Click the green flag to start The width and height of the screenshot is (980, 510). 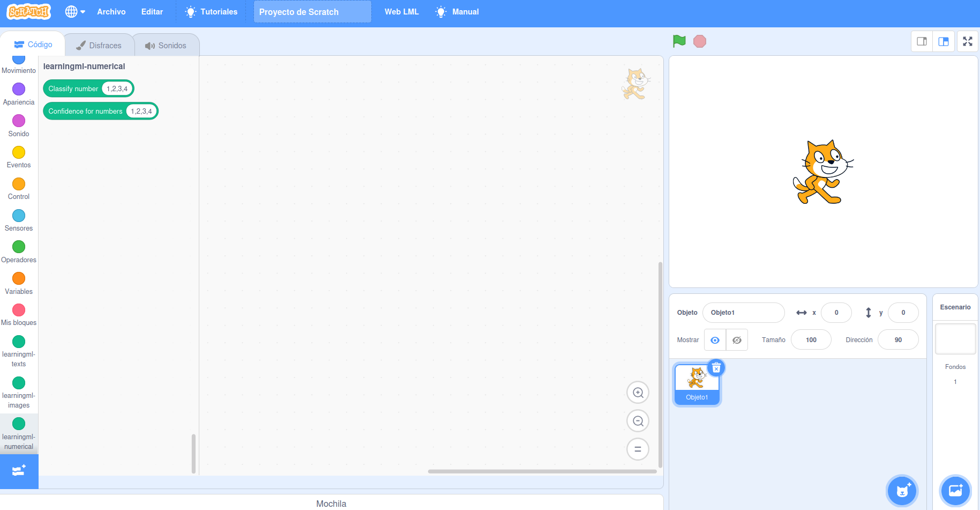coord(679,41)
